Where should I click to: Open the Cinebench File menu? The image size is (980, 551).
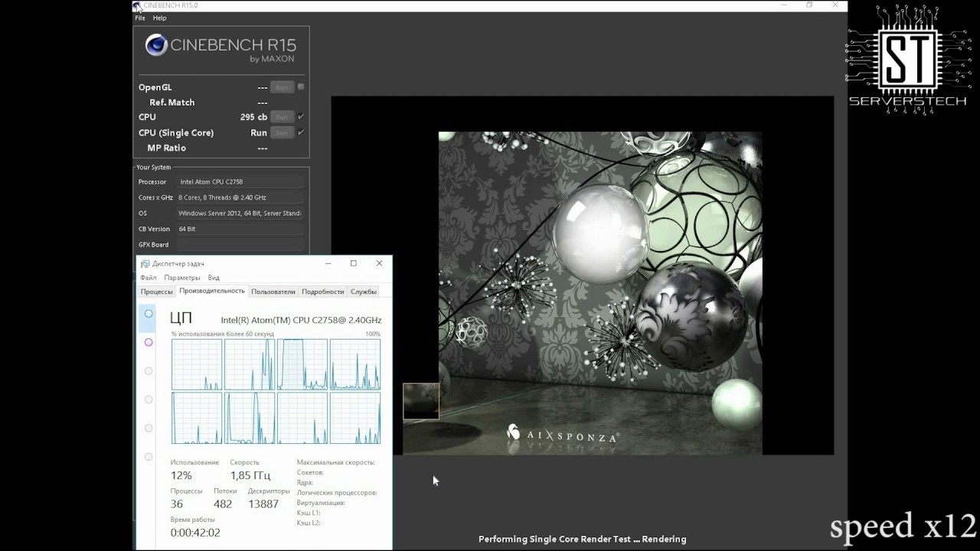tap(140, 18)
